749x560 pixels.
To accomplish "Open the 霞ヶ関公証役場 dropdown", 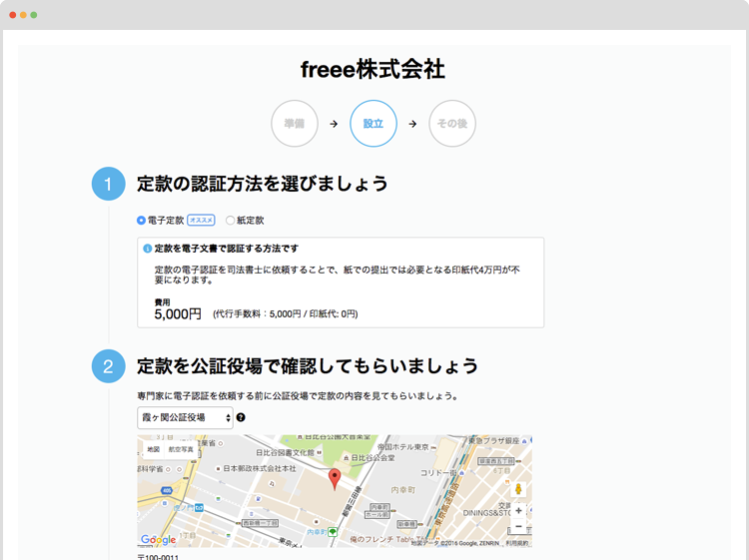I will coord(185,417).
